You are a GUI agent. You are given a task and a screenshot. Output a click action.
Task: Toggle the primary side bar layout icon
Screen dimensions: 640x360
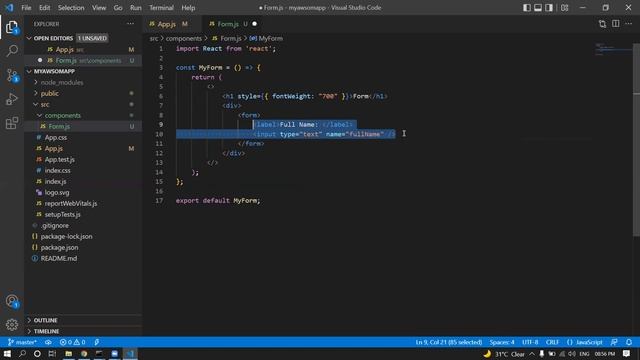[x=527, y=8]
